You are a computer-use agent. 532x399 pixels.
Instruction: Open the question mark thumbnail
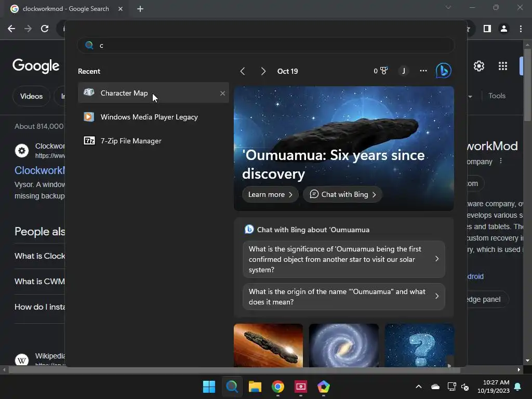tap(419, 345)
